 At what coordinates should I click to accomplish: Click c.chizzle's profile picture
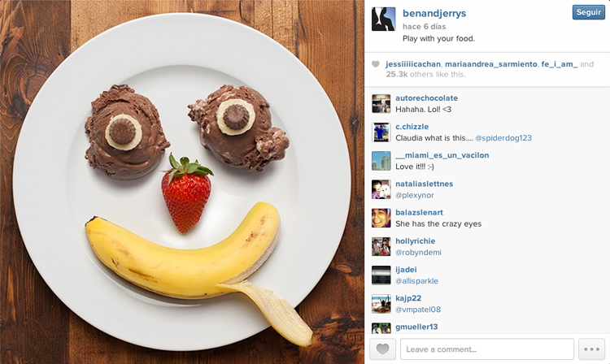pyautogui.click(x=381, y=132)
